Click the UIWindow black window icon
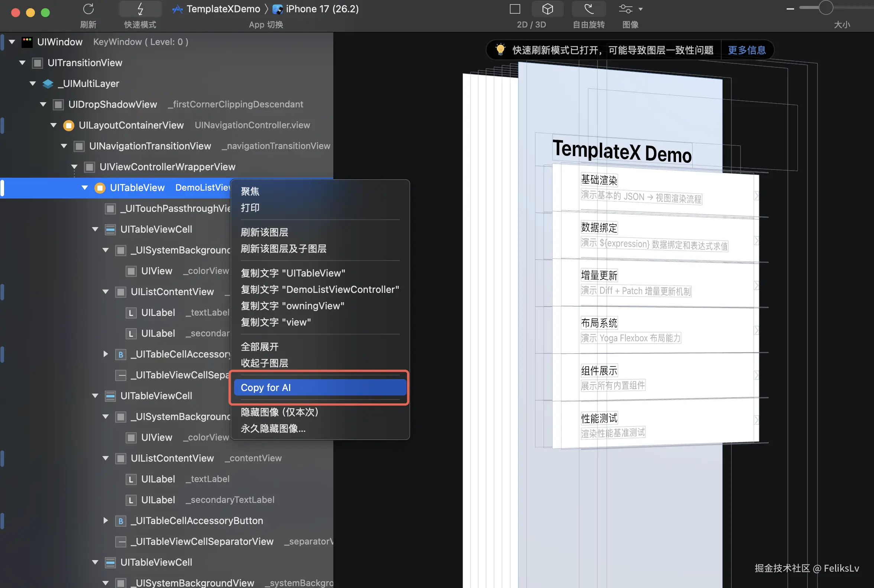The width and height of the screenshot is (874, 588). point(27,42)
